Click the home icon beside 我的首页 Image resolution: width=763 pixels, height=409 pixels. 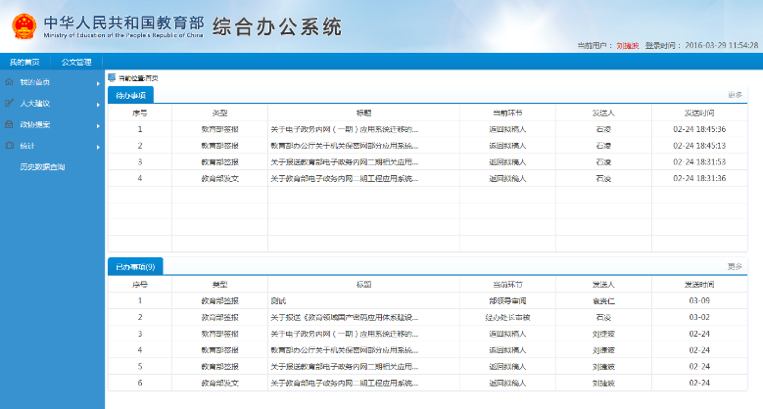[x=9, y=82]
